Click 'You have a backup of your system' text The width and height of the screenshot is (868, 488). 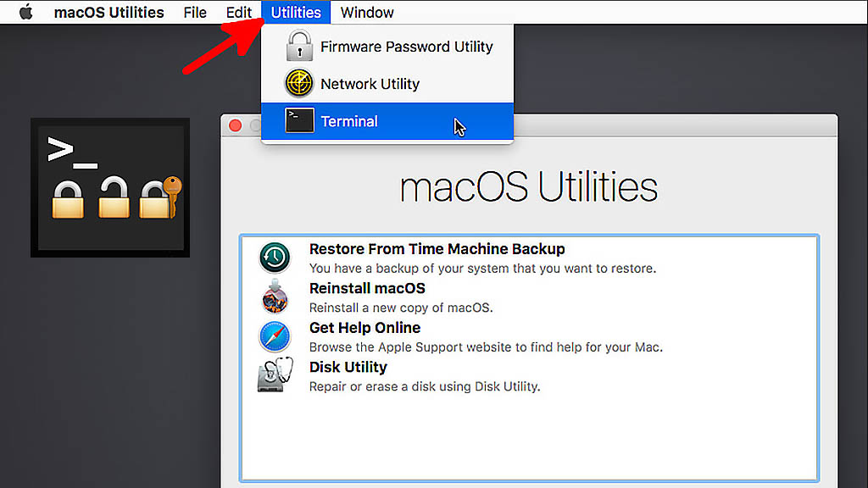tap(482, 269)
